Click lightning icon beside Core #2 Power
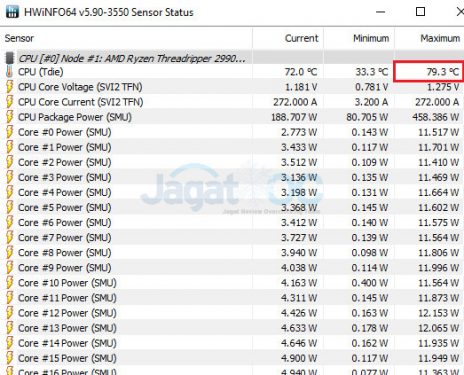Screen dimensions: 464x375 [10, 162]
